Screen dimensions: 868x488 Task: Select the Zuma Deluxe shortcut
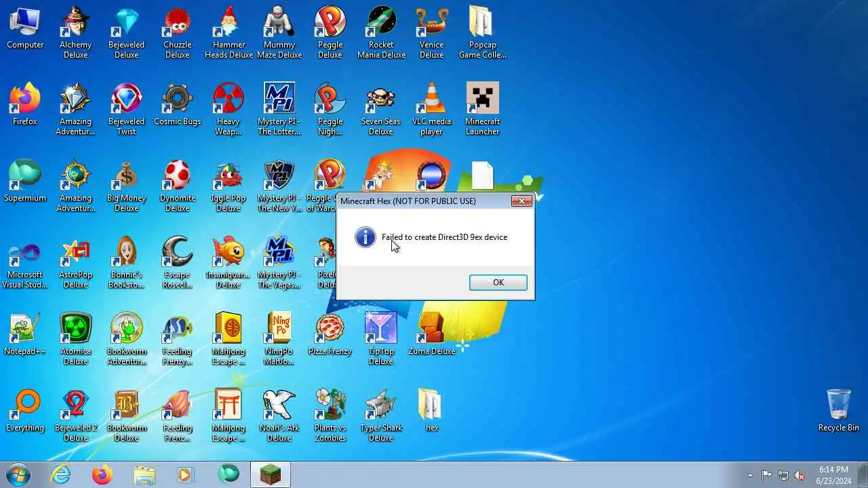coord(432,335)
